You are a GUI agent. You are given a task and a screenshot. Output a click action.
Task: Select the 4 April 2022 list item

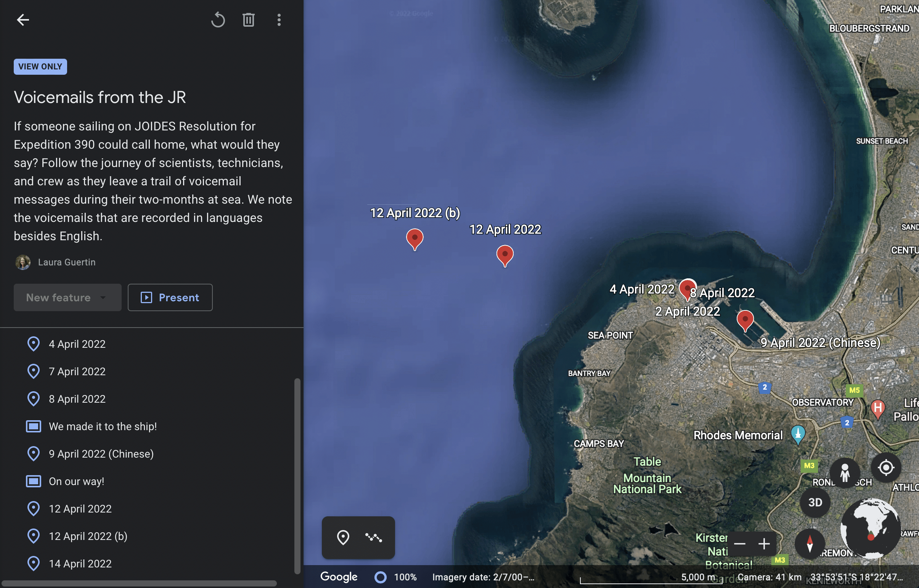(153, 344)
